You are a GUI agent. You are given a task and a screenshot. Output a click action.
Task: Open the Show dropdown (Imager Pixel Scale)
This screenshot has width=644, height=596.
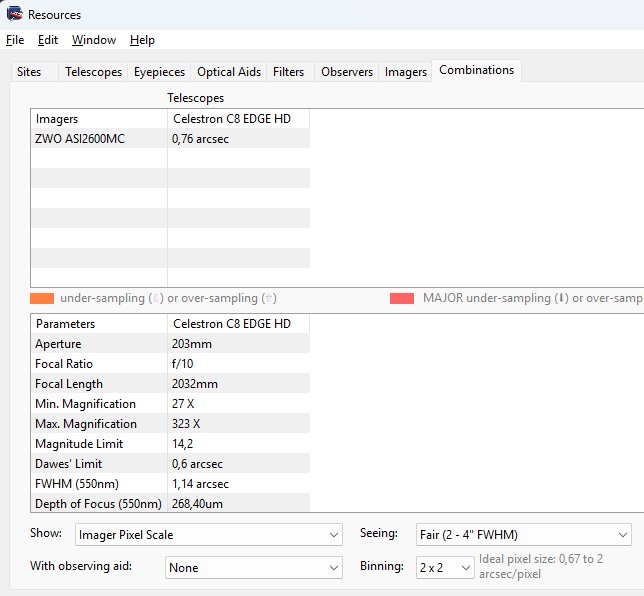tap(209, 534)
